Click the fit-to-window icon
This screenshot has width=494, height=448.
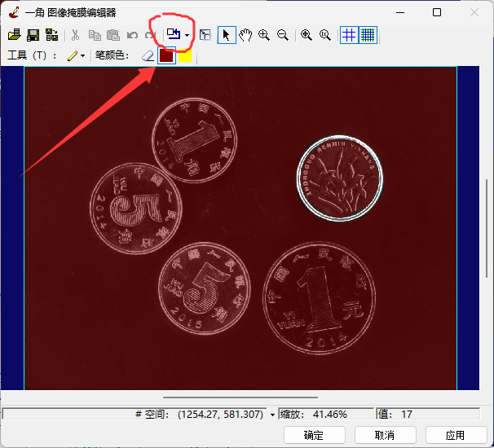tap(205, 35)
